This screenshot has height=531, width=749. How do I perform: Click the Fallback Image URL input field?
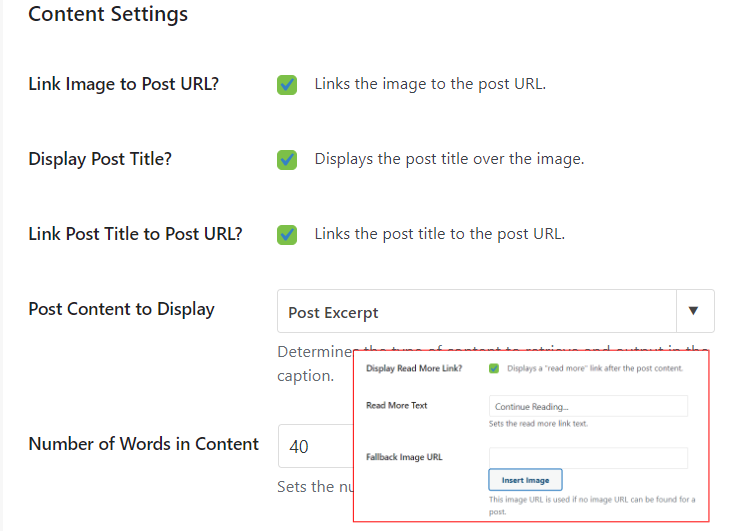tap(588, 458)
